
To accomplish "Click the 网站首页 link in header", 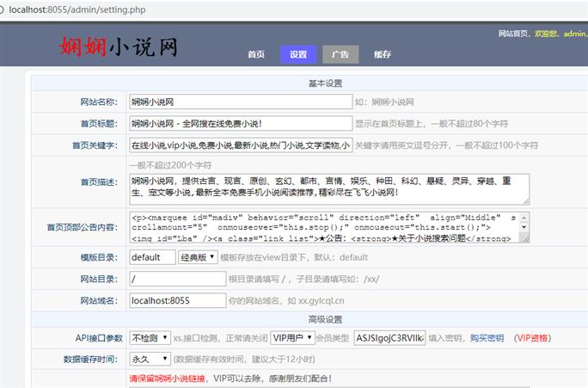I will coord(513,34).
